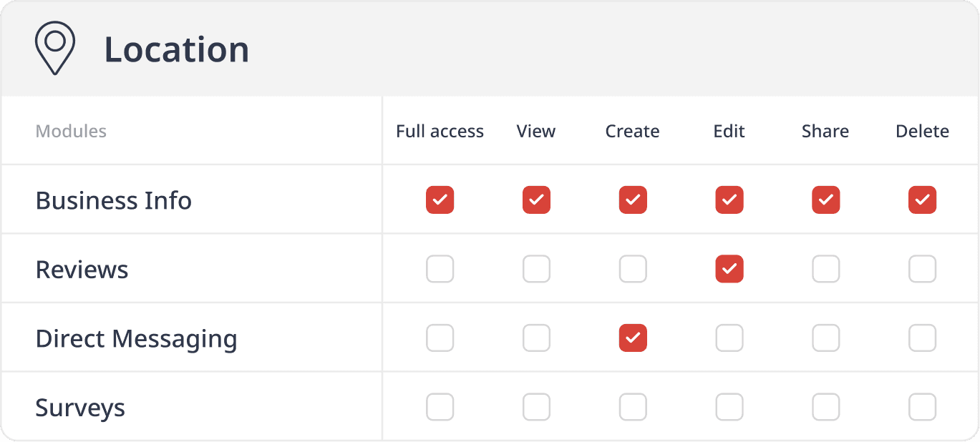Image resolution: width=980 pixels, height=442 pixels.
Task: Uncheck Create permission for Business Info
Action: [633, 200]
